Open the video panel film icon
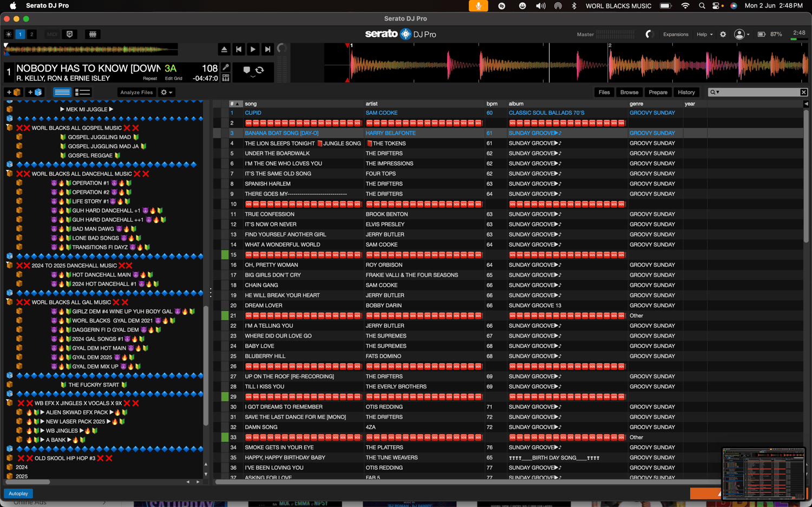 [x=93, y=34]
